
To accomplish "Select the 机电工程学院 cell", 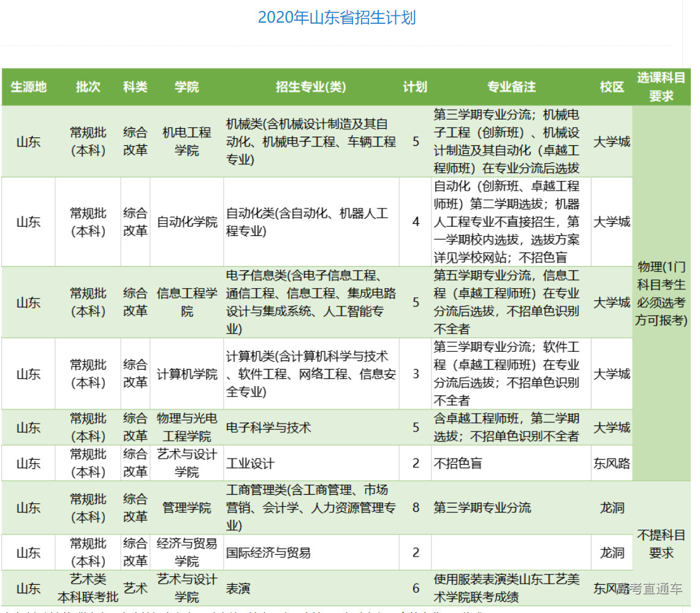I will [x=186, y=142].
